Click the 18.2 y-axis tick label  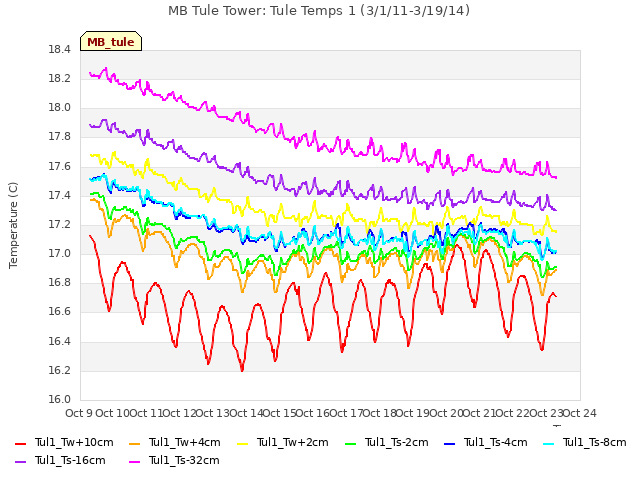60,79
